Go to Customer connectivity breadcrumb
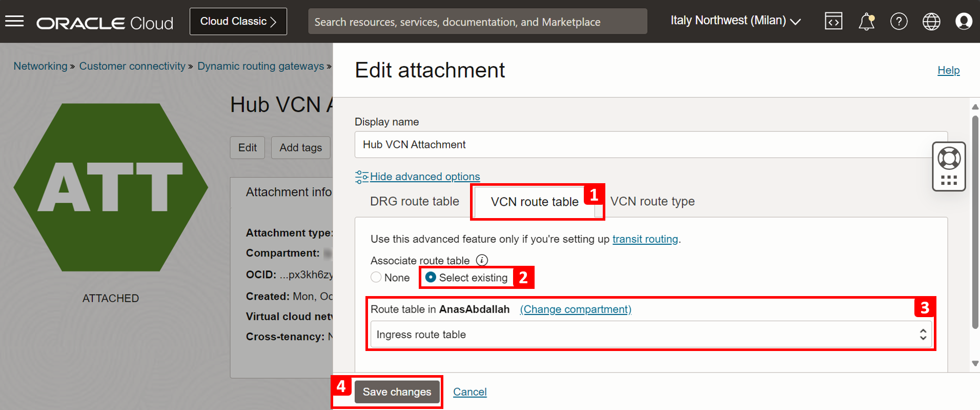The width and height of the screenshot is (980, 410). pyautogui.click(x=132, y=66)
